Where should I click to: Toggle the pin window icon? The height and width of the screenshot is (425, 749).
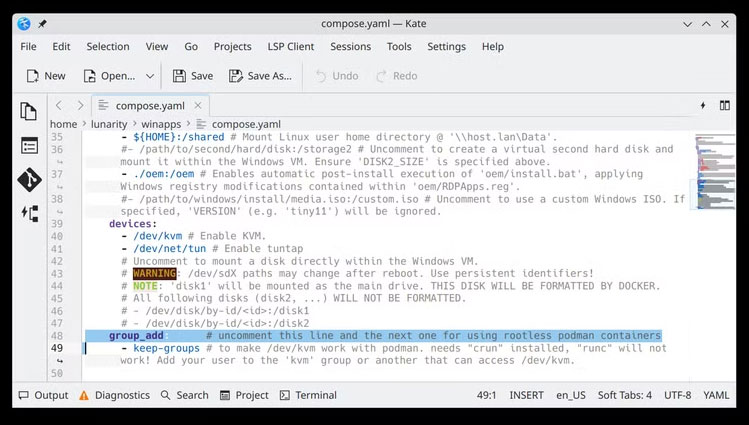pyautogui.click(x=43, y=23)
